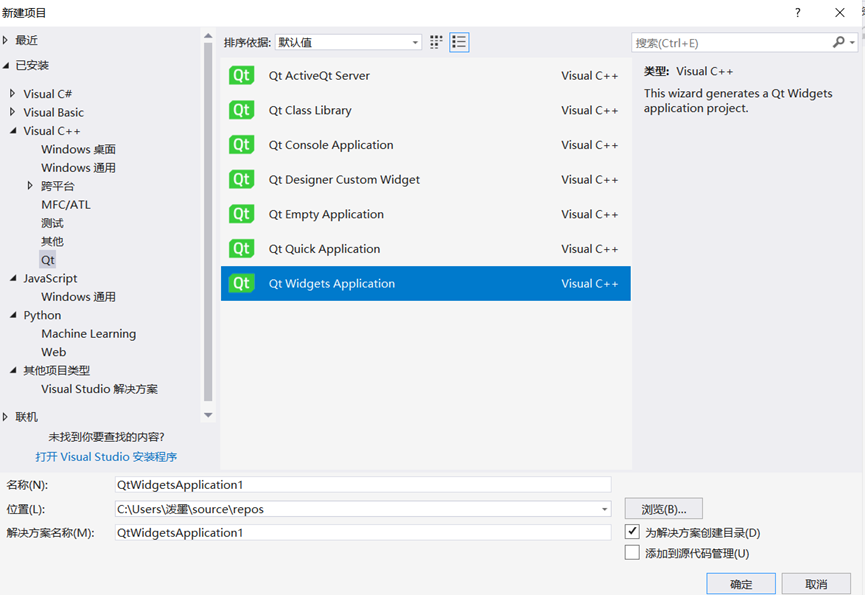
Task: Click the Qt Console Application icon
Action: pyautogui.click(x=242, y=145)
